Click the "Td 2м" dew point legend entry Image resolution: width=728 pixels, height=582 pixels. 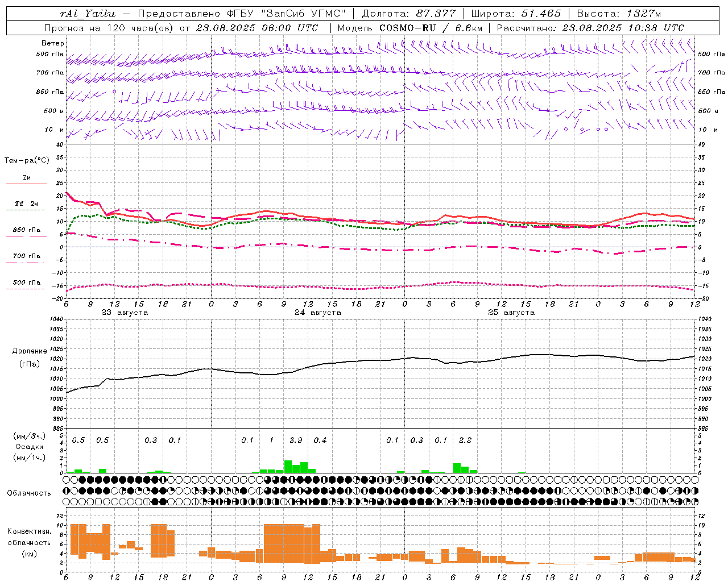tap(26, 203)
